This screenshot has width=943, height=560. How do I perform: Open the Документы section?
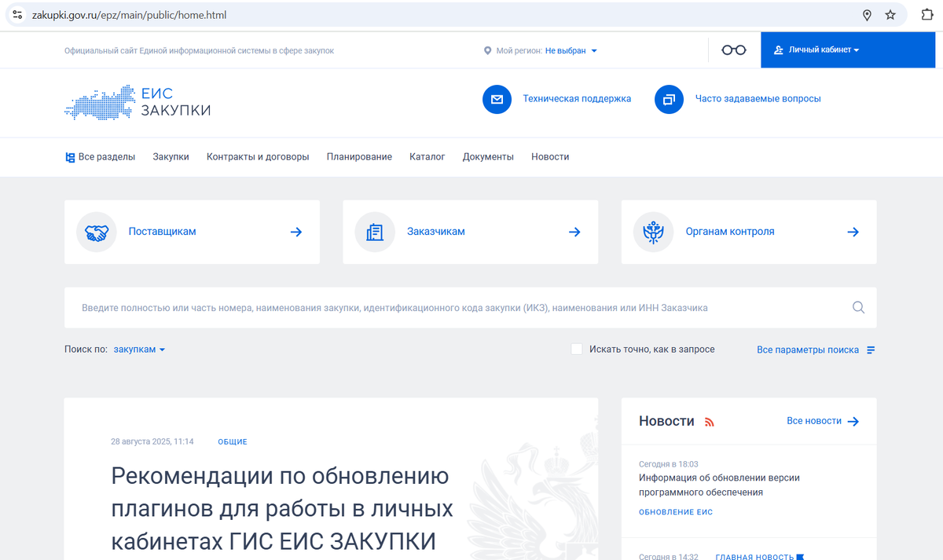(488, 156)
